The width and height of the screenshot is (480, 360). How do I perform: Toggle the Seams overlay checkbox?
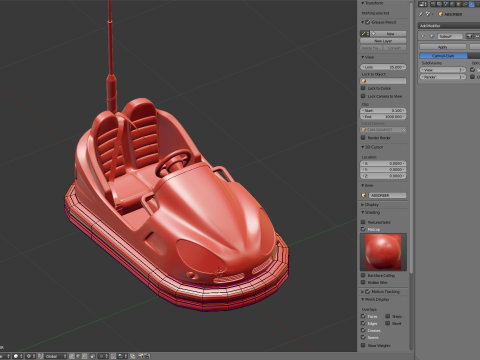363,337
